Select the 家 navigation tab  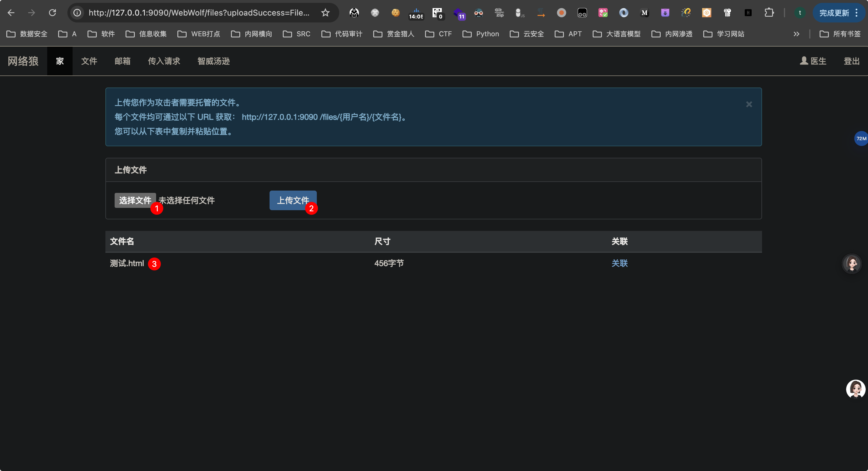tap(60, 61)
